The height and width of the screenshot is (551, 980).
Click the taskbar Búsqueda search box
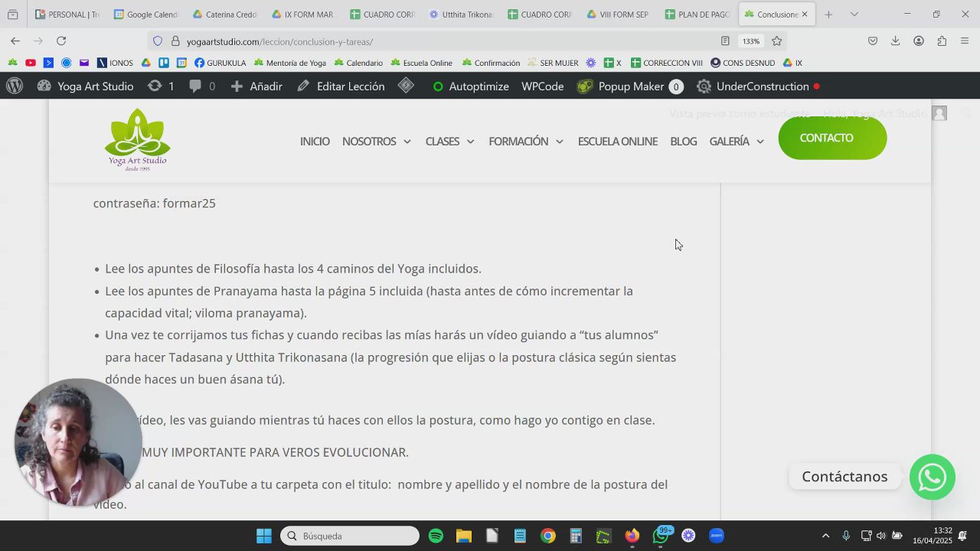[350, 536]
